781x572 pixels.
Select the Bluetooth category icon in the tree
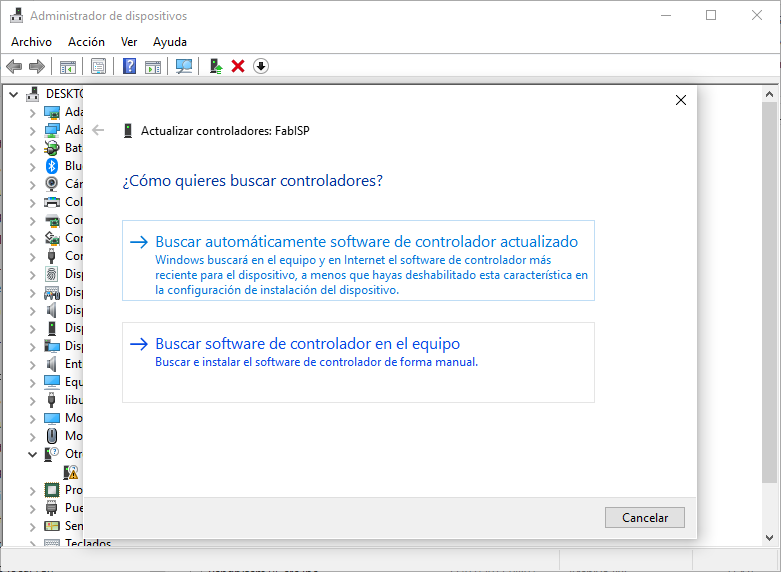click(52, 166)
